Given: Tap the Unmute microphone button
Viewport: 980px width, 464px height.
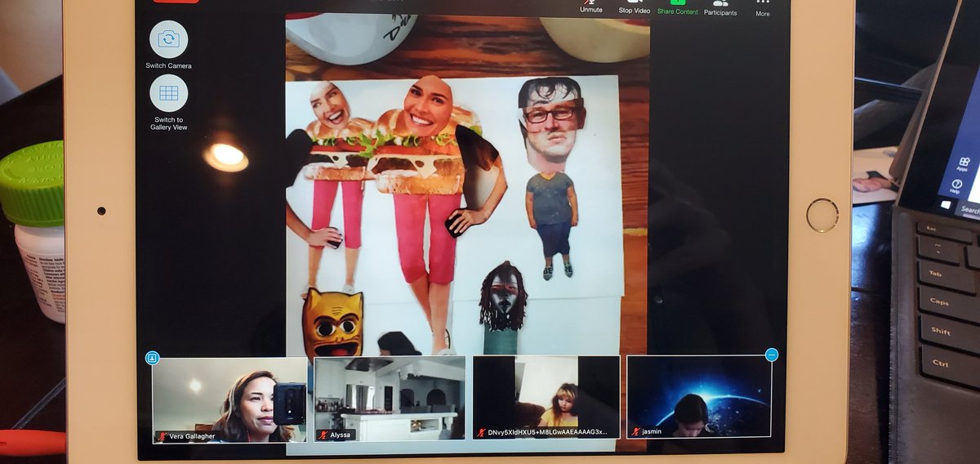Looking at the screenshot, I should pyautogui.click(x=591, y=7).
